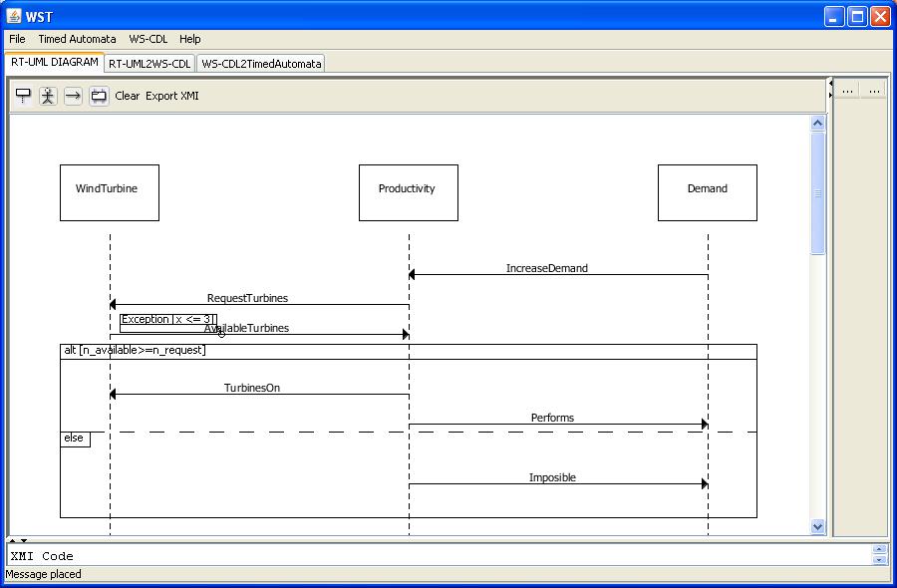Minimize the WST window

[x=834, y=16]
